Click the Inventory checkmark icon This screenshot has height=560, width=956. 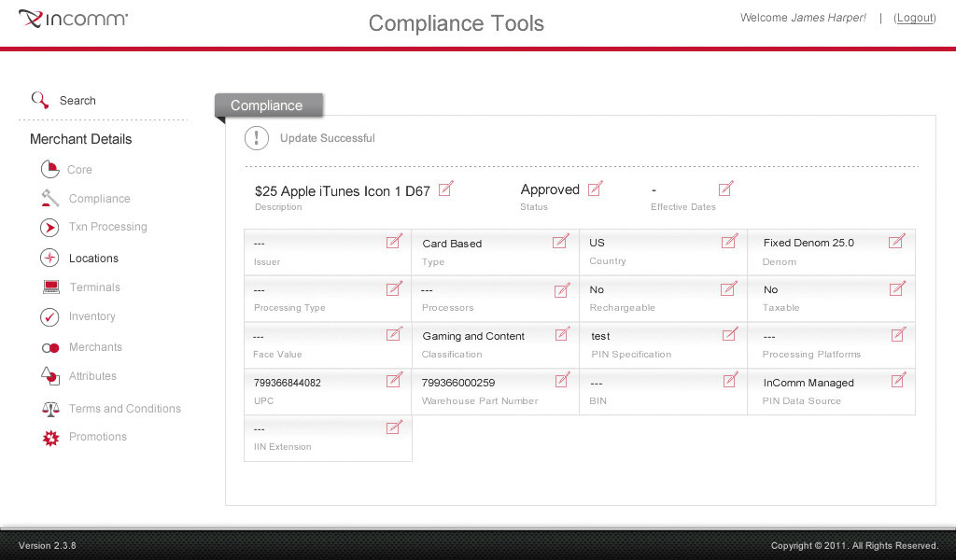(x=49, y=316)
